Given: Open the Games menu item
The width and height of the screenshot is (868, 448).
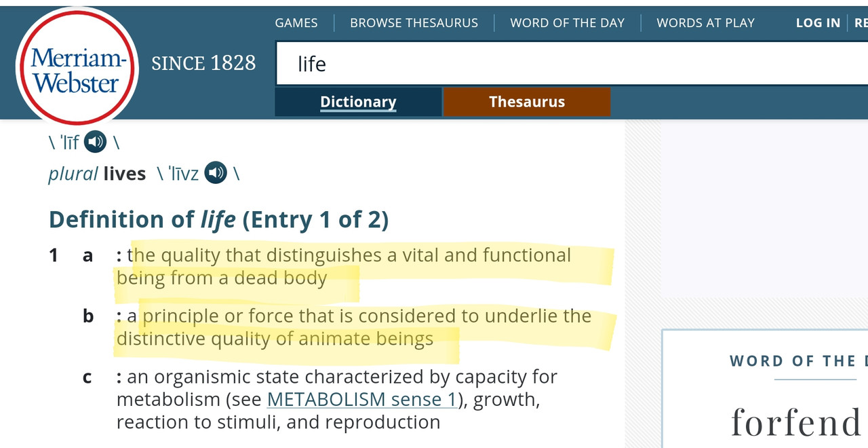Looking at the screenshot, I should click(x=296, y=22).
